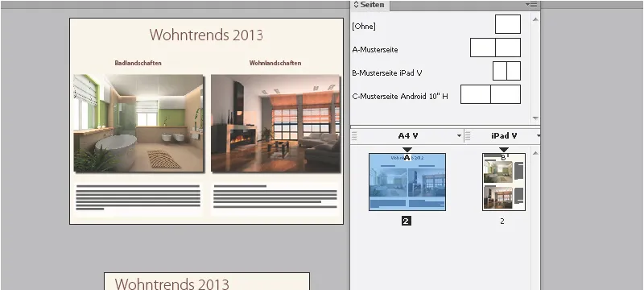This screenshot has height=290, width=644.
Task: Open the iPad V layout dropdown arrow
Action: click(538, 136)
